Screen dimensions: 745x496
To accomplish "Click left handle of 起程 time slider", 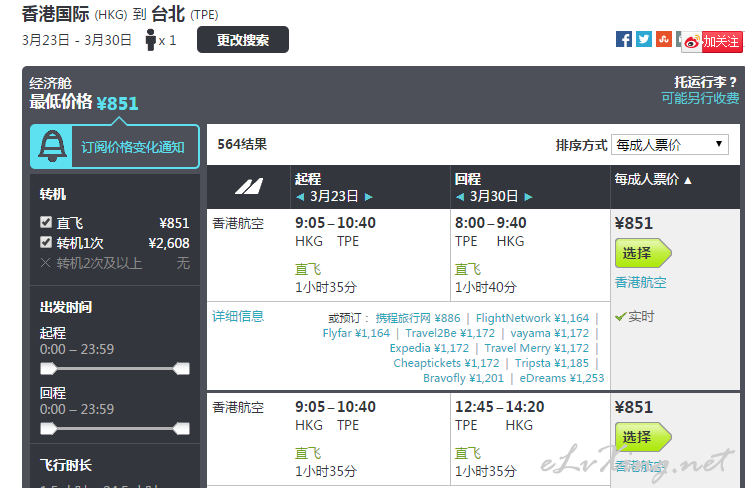I will click(48, 368).
